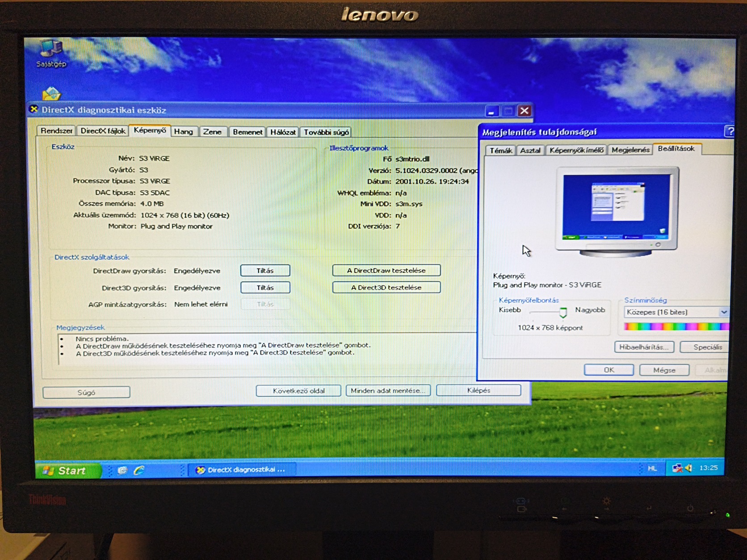
Task: Open the Sajátgép desktop icon
Action: [x=51, y=54]
